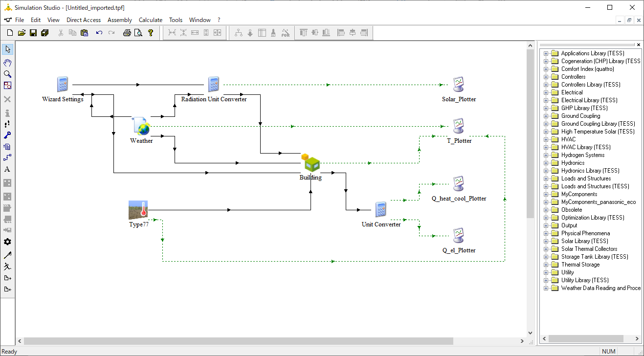644x356 pixels.
Task: Select the Building component icon
Action: [311, 163]
